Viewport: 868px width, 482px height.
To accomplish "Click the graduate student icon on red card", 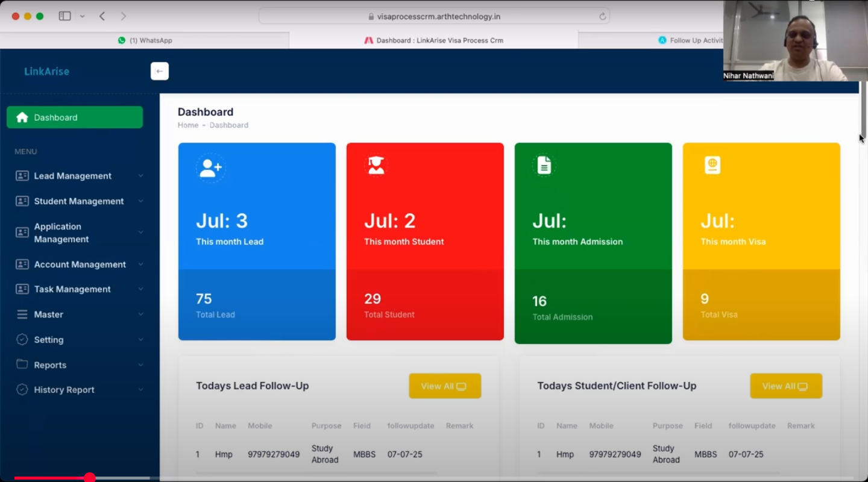I will (376, 166).
